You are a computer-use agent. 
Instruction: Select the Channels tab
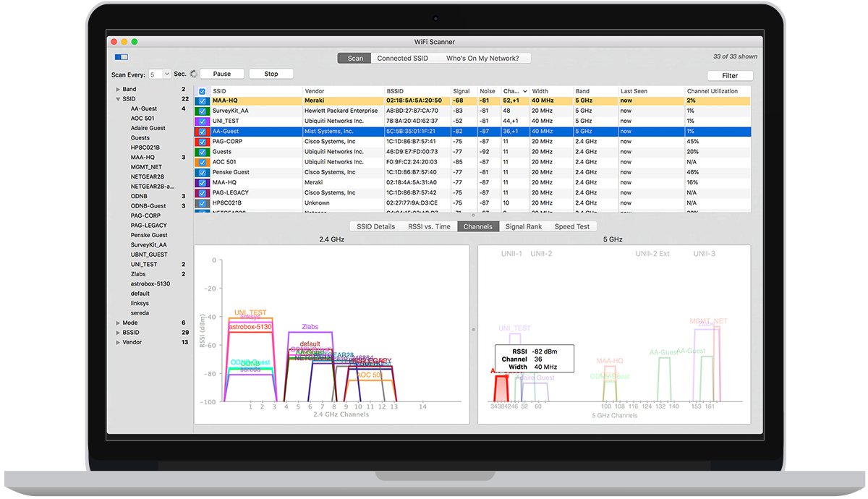point(477,226)
